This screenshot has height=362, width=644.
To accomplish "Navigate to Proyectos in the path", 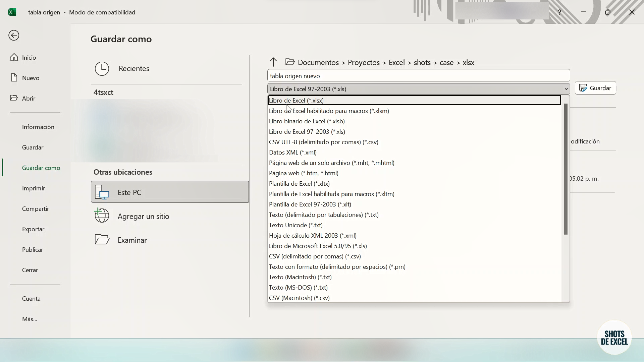I will click(x=364, y=62).
